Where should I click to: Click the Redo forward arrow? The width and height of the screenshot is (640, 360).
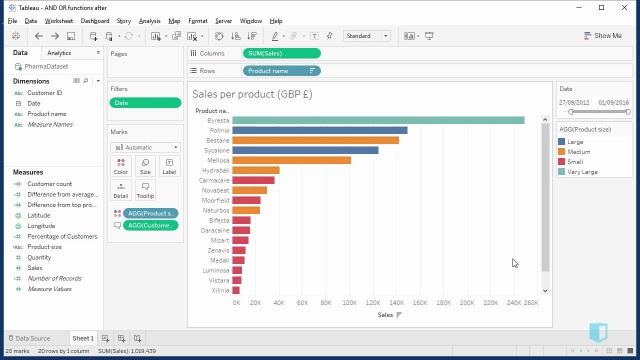55,36
